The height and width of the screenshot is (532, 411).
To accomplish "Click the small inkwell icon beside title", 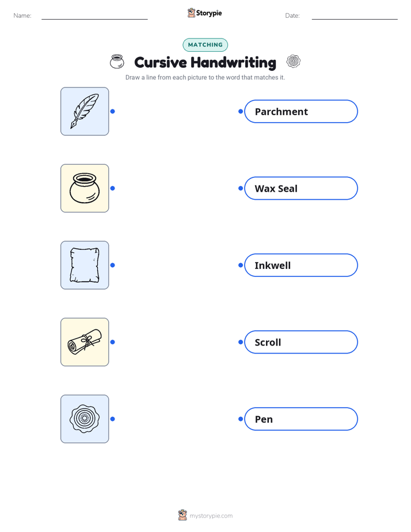I will coord(117,62).
